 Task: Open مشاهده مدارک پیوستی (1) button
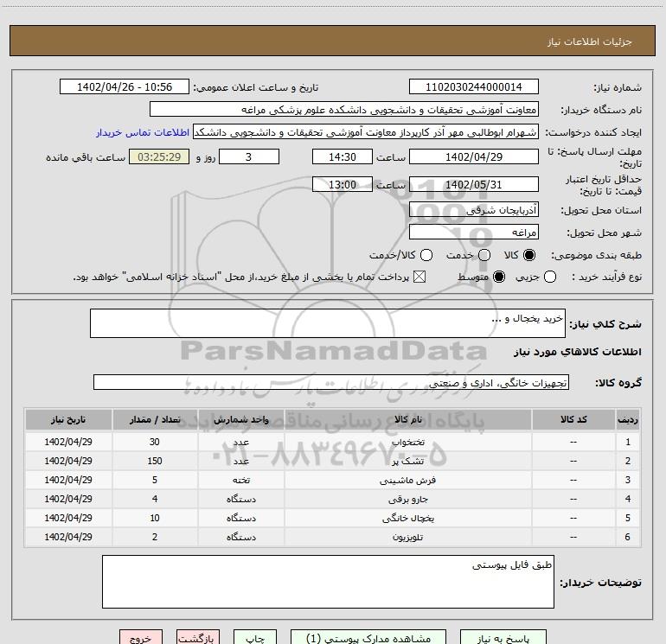[x=368, y=637]
